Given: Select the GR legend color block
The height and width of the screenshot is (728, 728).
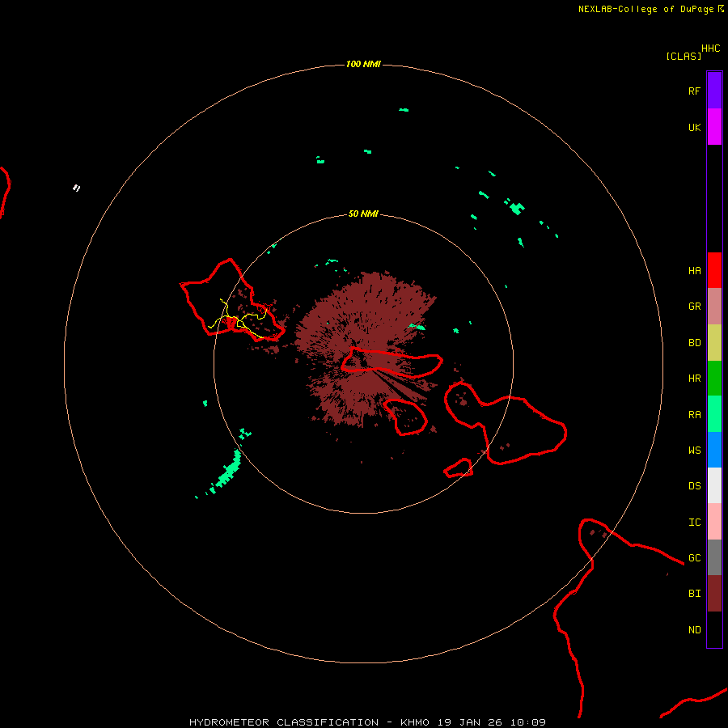Looking at the screenshot, I should 714,307.
